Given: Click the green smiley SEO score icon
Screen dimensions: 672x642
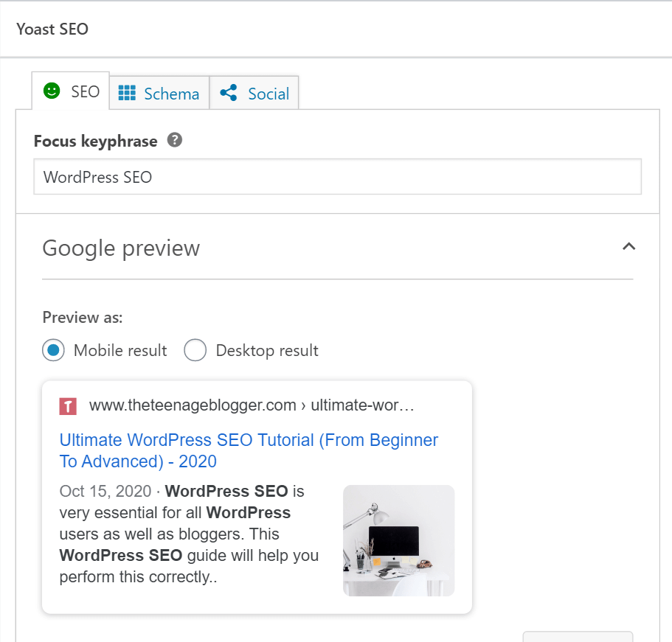Looking at the screenshot, I should click(x=52, y=91).
